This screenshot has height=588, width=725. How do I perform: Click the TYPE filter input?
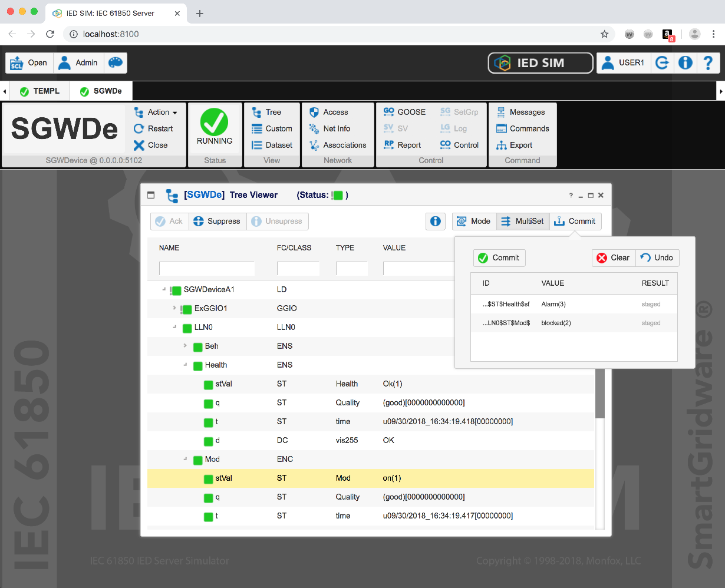click(352, 269)
